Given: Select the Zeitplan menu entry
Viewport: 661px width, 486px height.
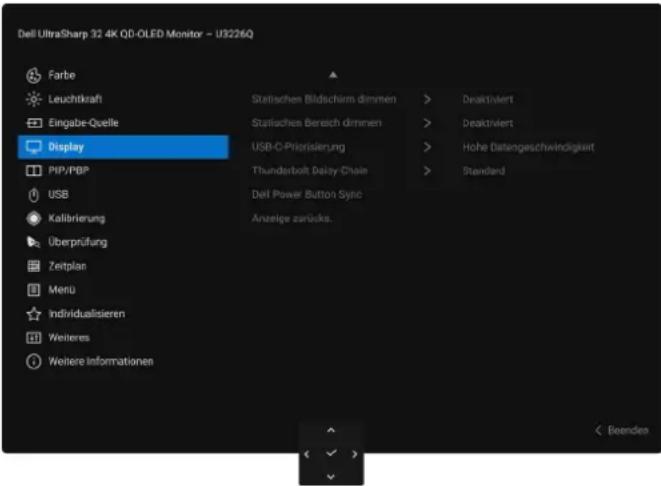Looking at the screenshot, I should pos(123,266).
